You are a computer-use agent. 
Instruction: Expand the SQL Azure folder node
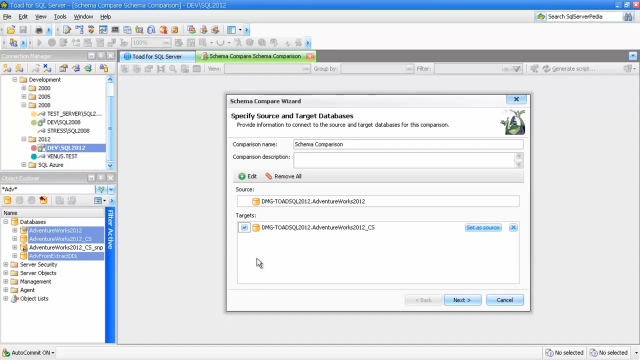[x=24, y=165]
